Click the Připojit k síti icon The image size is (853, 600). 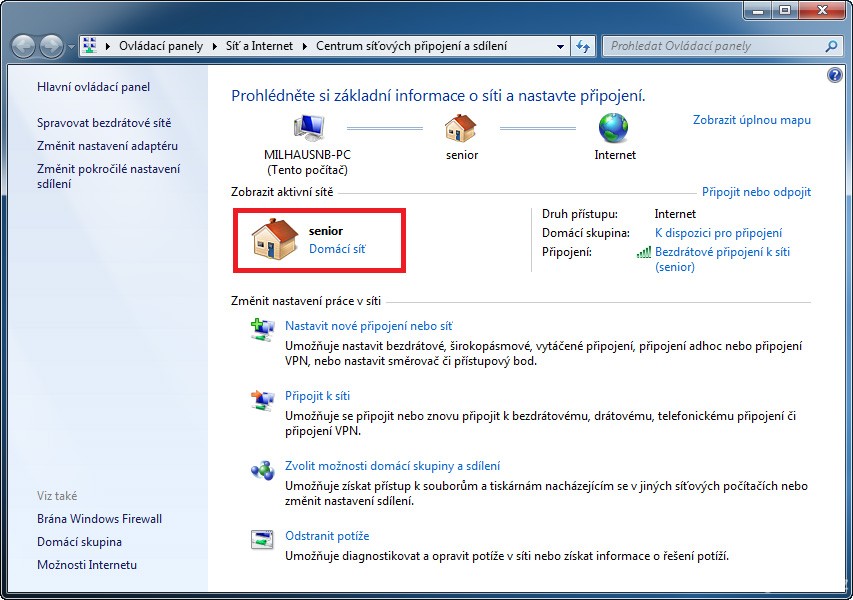point(263,400)
